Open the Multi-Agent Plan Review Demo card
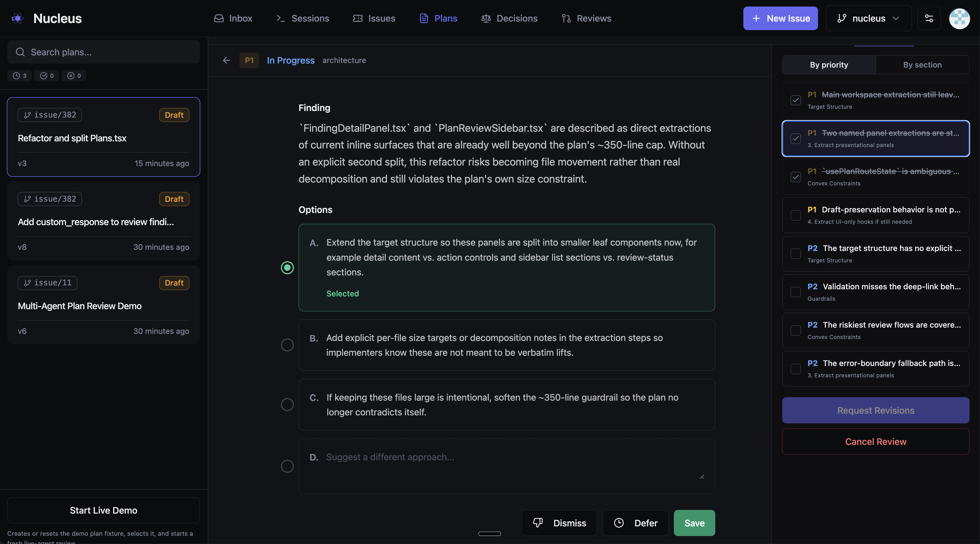The width and height of the screenshot is (980, 544). click(x=103, y=305)
